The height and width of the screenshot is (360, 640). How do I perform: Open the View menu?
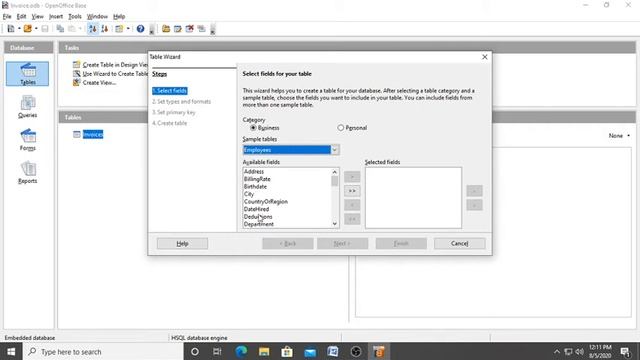[38, 16]
